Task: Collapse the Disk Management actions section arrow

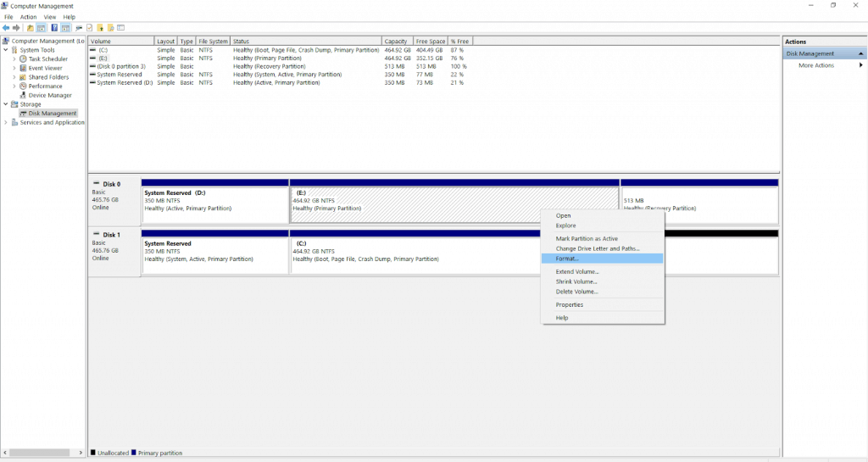Action: (x=861, y=53)
